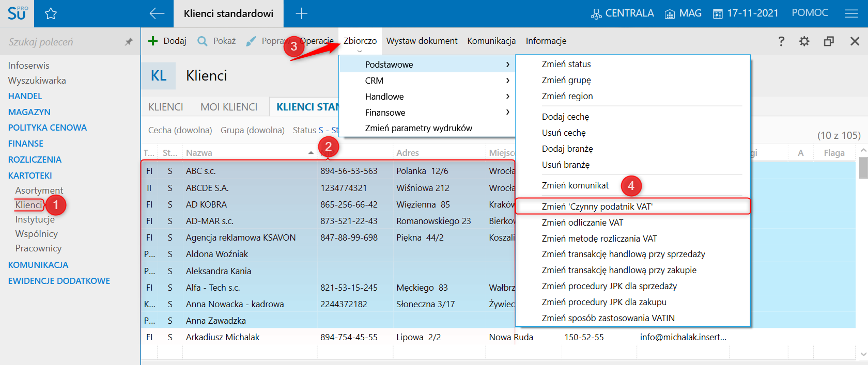The image size is (868, 365).
Task: Select the Arkadiusz Michalak row
Action: coord(498,337)
